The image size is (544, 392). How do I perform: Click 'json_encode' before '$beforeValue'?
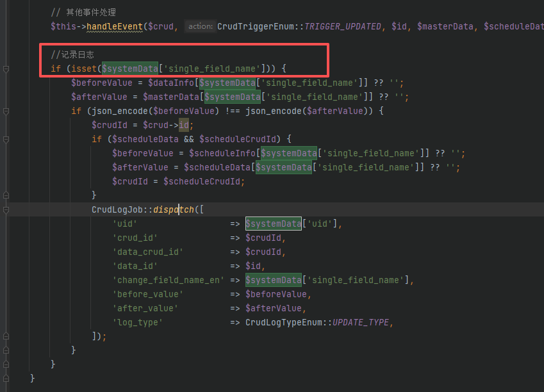pyautogui.click(x=120, y=111)
